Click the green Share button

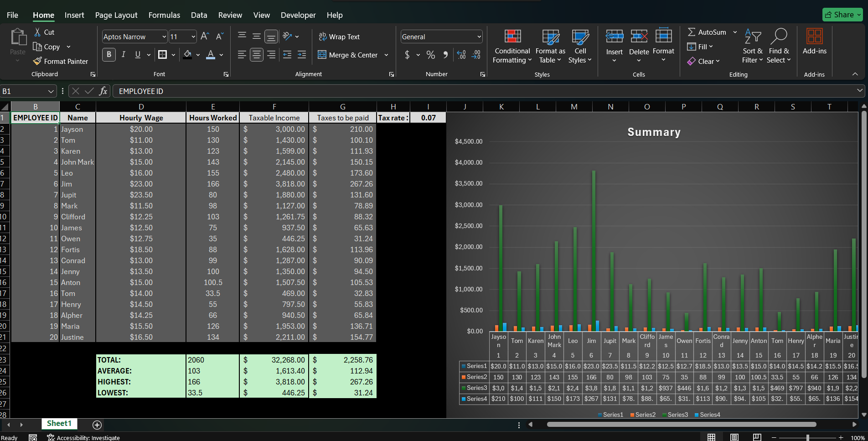point(842,15)
